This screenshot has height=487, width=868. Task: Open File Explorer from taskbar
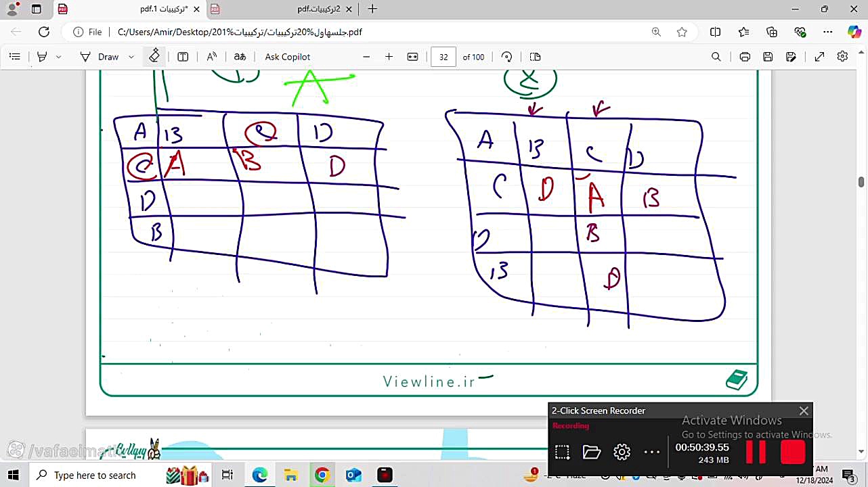tap(291, 476)
